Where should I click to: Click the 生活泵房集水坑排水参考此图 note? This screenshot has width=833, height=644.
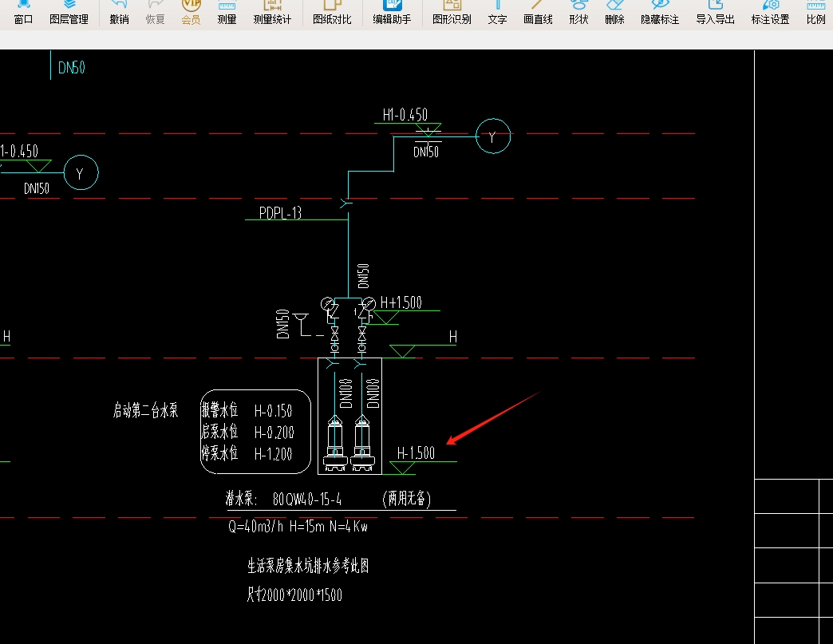coord(308,566)
